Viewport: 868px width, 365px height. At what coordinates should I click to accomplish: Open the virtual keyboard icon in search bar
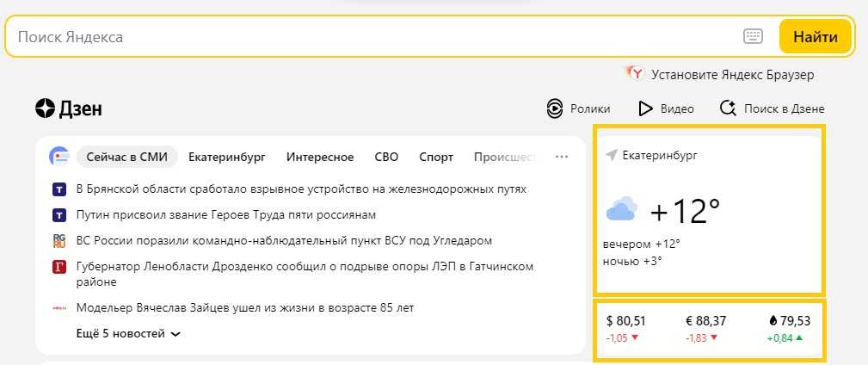(753, 36)
